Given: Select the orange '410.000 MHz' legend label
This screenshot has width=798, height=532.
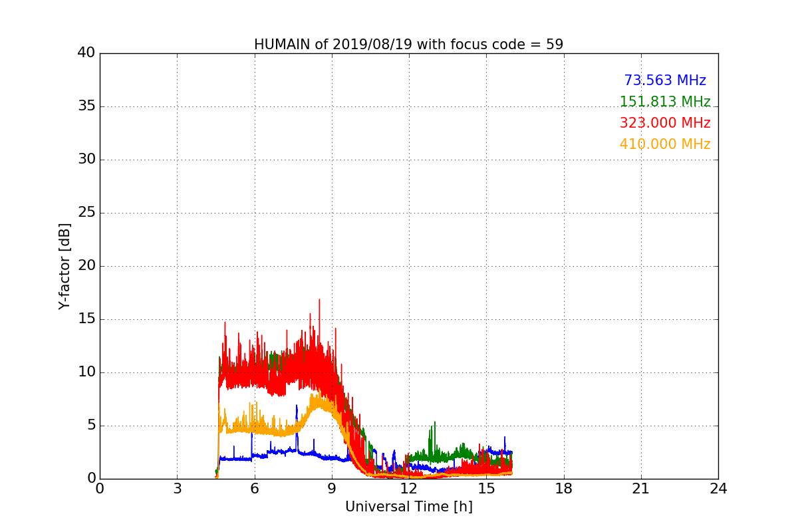Looking at the screenshot, I should [x=665, y=144].
